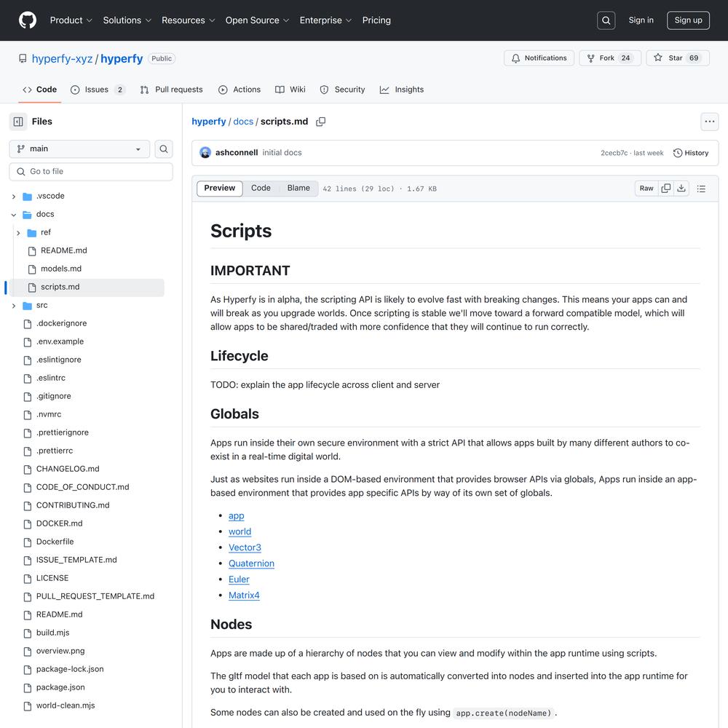Click ashconnell's avatar image

(205, 153)
